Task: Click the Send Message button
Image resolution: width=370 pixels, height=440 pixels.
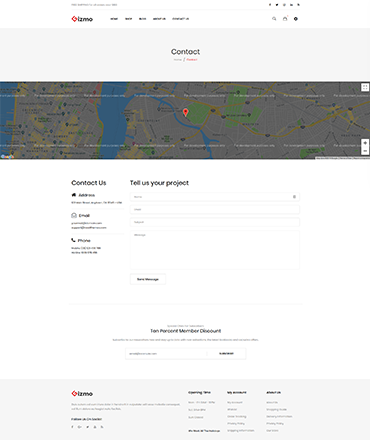Action: [x=148, y=279]
